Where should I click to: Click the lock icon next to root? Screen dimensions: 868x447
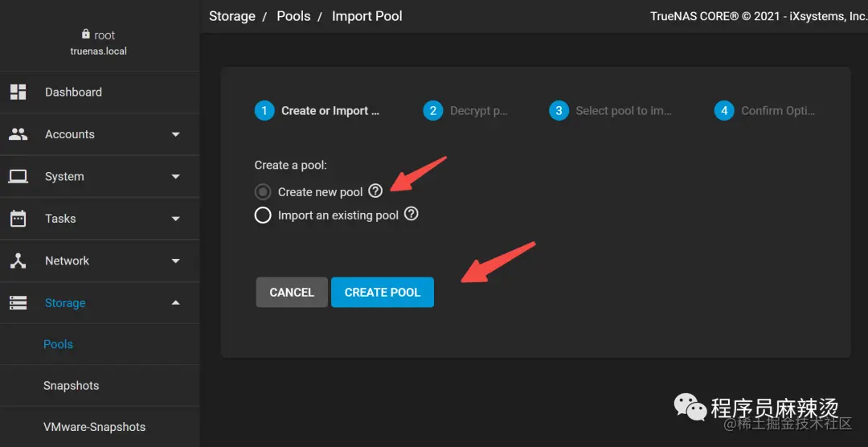pos(85,35)
